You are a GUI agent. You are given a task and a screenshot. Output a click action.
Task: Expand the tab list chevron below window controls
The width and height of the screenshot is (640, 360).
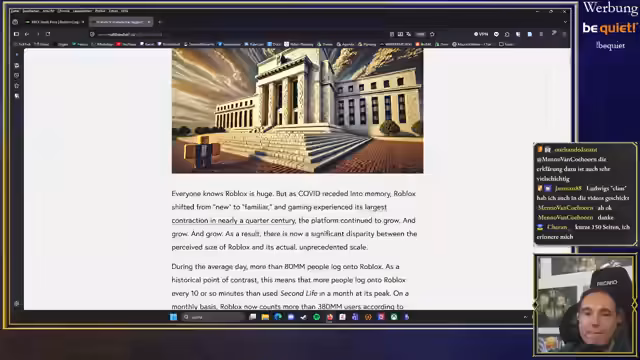[x=565, y=22]
